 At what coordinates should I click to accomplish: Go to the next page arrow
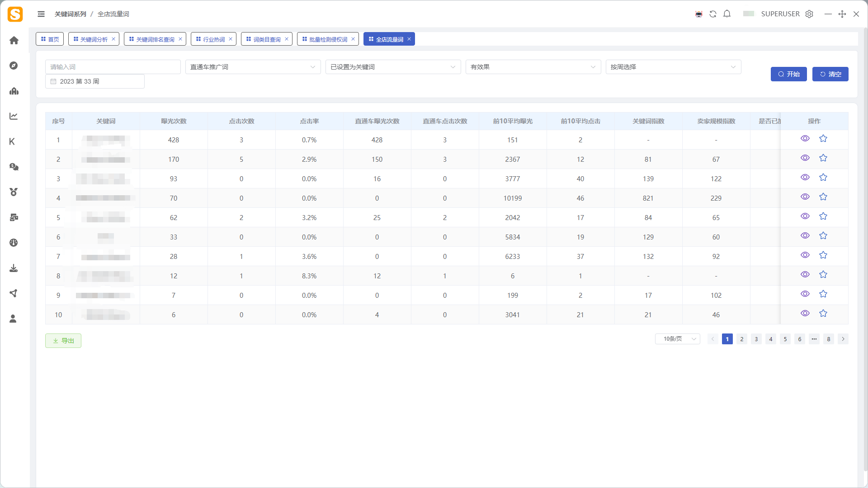[x=843, y=339]
